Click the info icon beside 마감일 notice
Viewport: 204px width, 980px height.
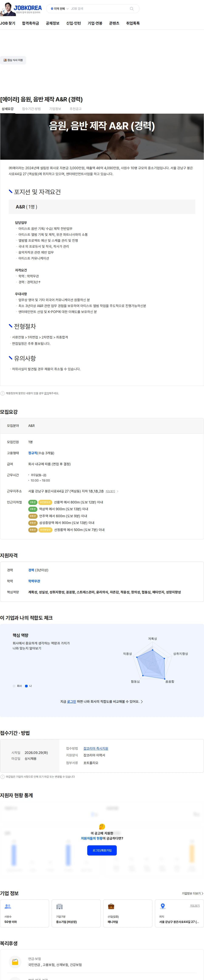pyautogui.click(x=3, y=777)
